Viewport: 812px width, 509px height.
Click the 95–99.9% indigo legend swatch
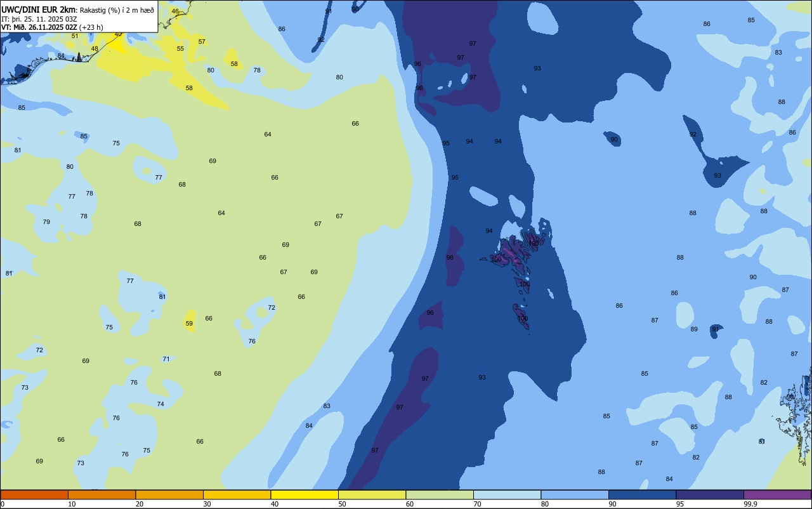pyautogui.click(x=710, y=494)
